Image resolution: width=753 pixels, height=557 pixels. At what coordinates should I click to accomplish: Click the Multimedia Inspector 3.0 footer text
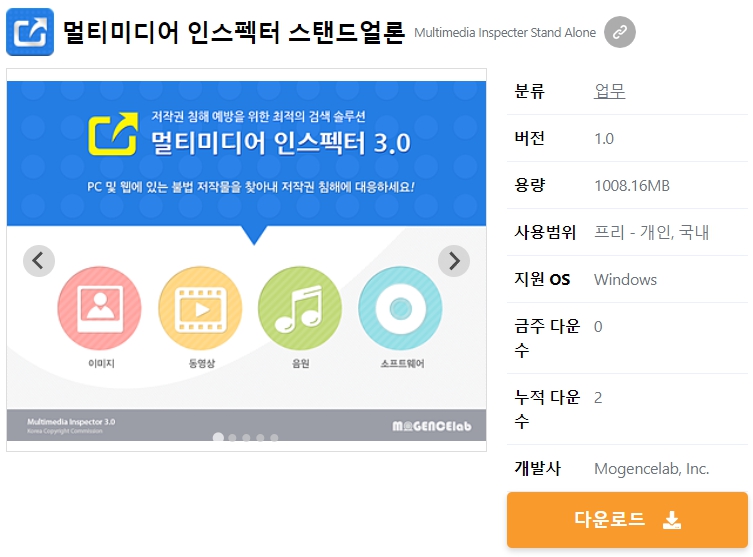[x=71, y=422]
